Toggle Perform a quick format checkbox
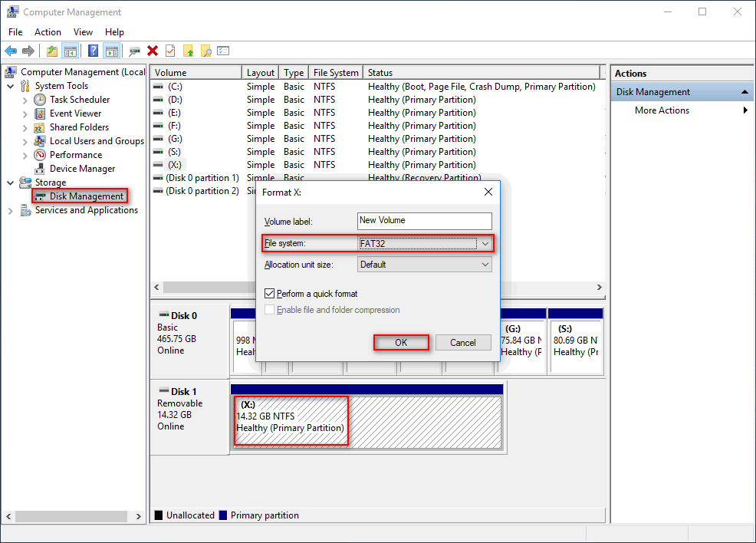Screen dimensions: 756x543 pos(270,293)
